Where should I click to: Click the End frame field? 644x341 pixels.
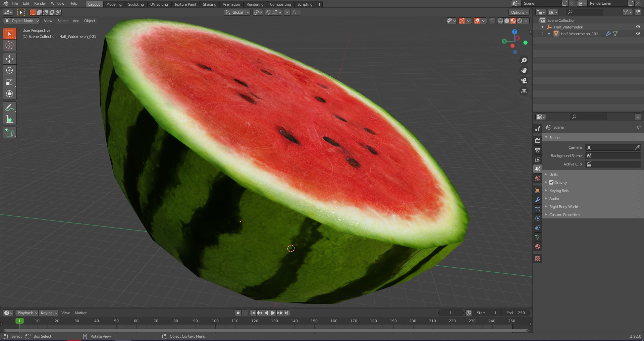coord(516,313)
